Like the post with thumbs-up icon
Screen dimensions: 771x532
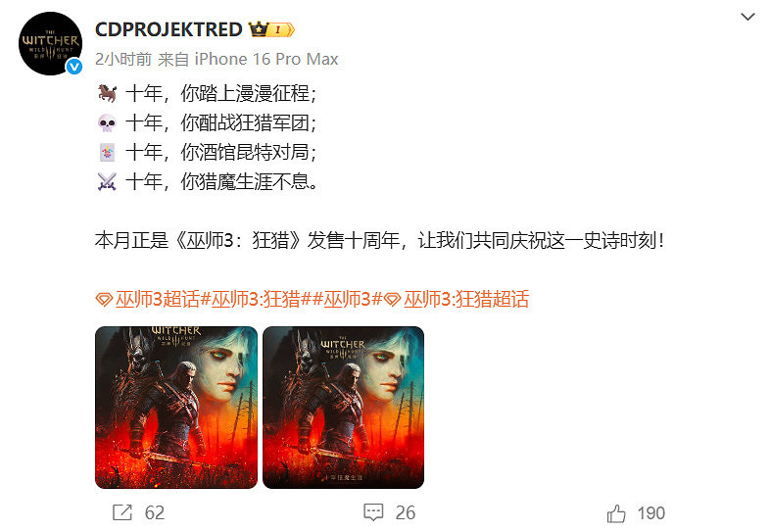click(616, 513)
